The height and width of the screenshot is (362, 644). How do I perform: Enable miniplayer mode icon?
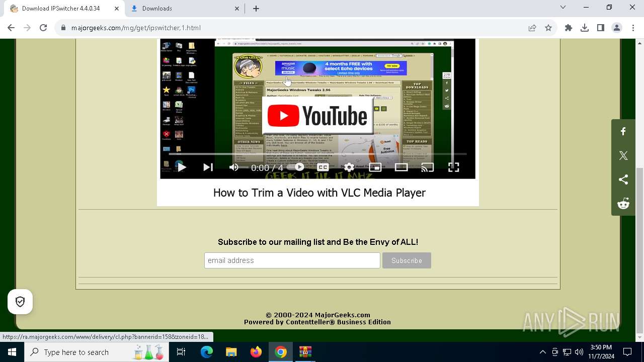click(375, 167)
